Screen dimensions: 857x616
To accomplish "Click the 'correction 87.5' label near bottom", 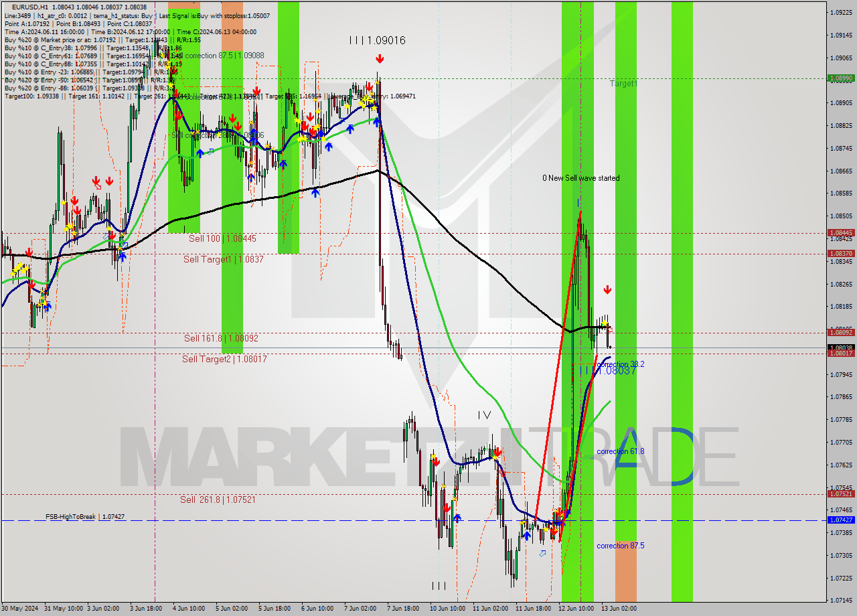I will pos(620,546).
